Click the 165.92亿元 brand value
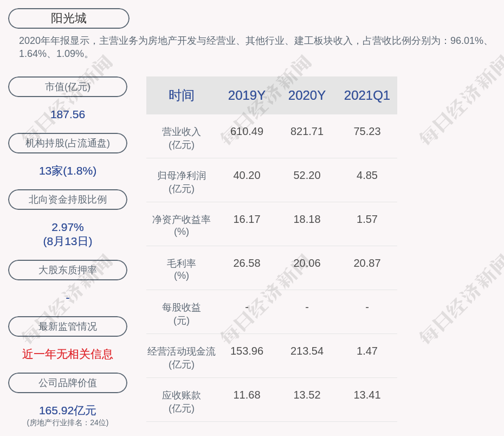 [x=68, y=411]
